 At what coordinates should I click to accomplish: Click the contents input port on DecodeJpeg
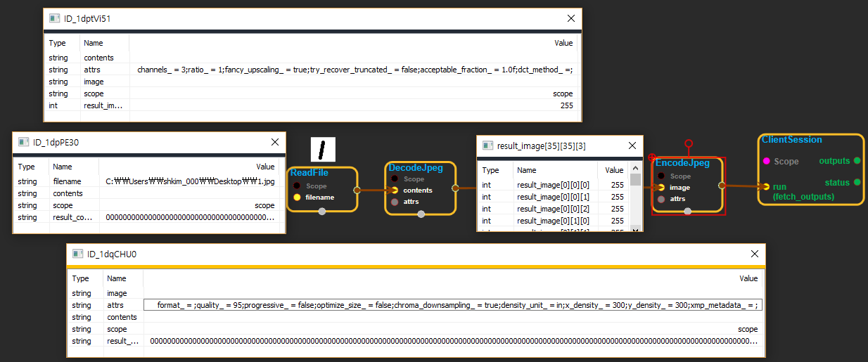(395, 190)
